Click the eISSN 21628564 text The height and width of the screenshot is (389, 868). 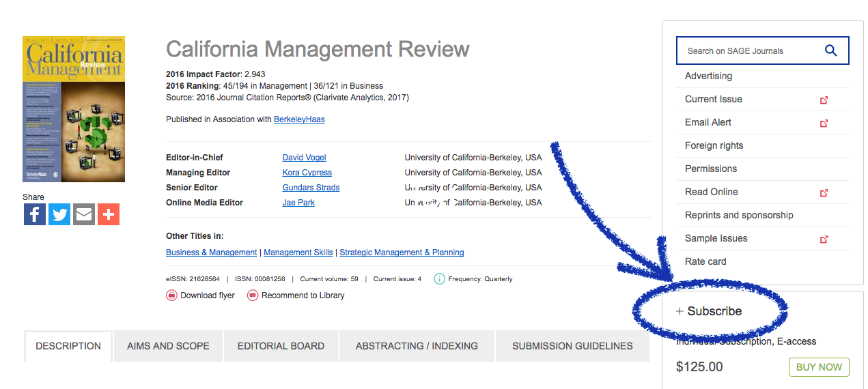pyautogui.click(x=193, y=279)
